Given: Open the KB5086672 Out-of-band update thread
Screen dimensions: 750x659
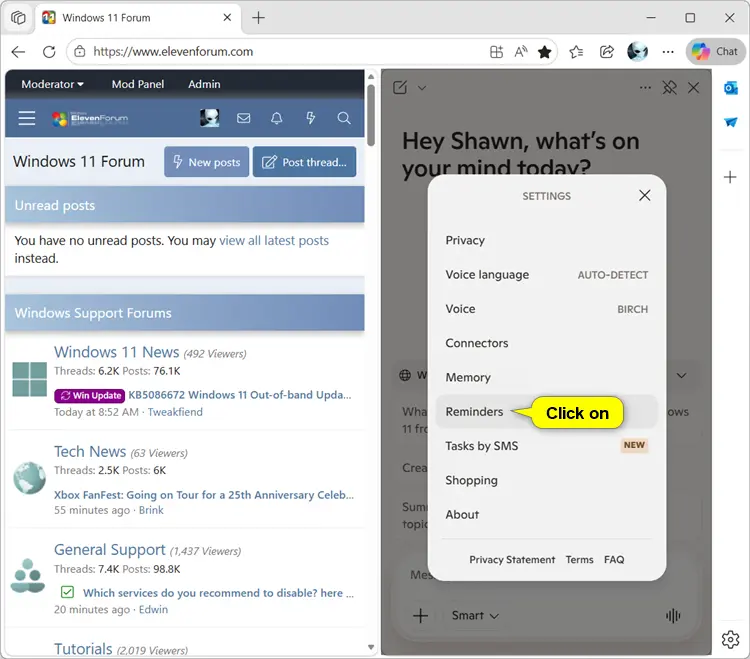Looking at the screenshot, I should pyautogui.click(x=239, y=395).
